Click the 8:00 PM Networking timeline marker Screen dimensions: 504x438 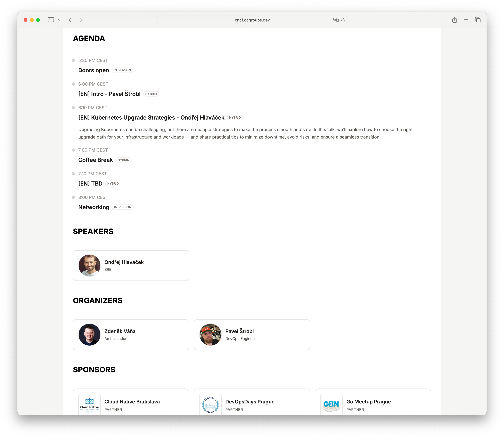point(73,197)
